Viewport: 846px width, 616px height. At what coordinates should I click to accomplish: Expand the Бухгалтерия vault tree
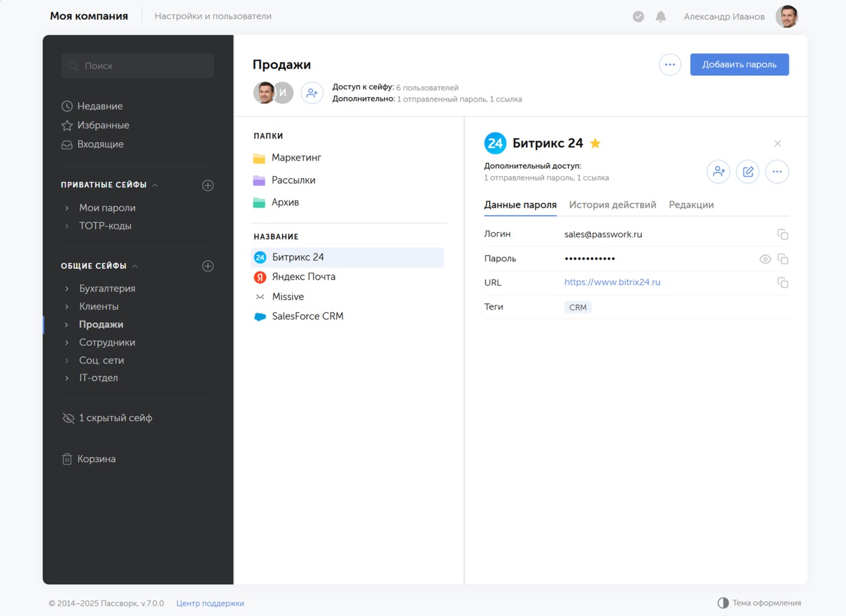point(67,289)
